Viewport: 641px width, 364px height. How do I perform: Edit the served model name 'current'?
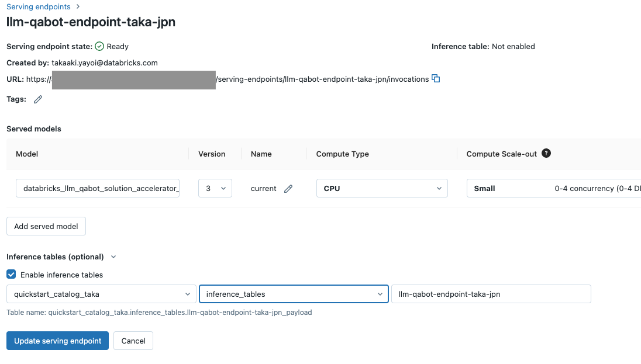click(288, 188)
